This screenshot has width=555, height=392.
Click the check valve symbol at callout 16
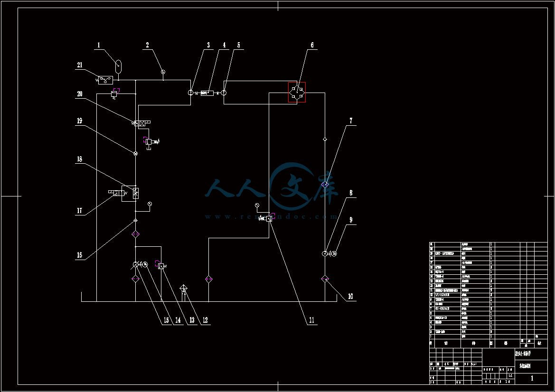pos(136,221)
